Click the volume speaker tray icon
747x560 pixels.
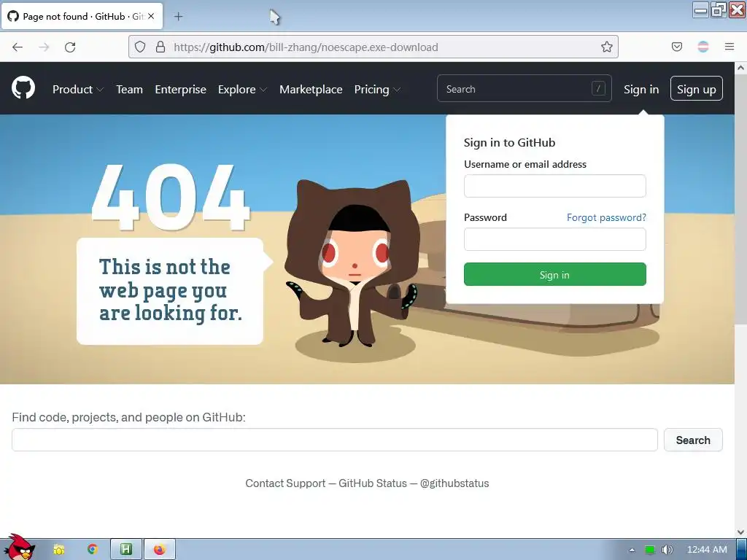click(667, 550)
